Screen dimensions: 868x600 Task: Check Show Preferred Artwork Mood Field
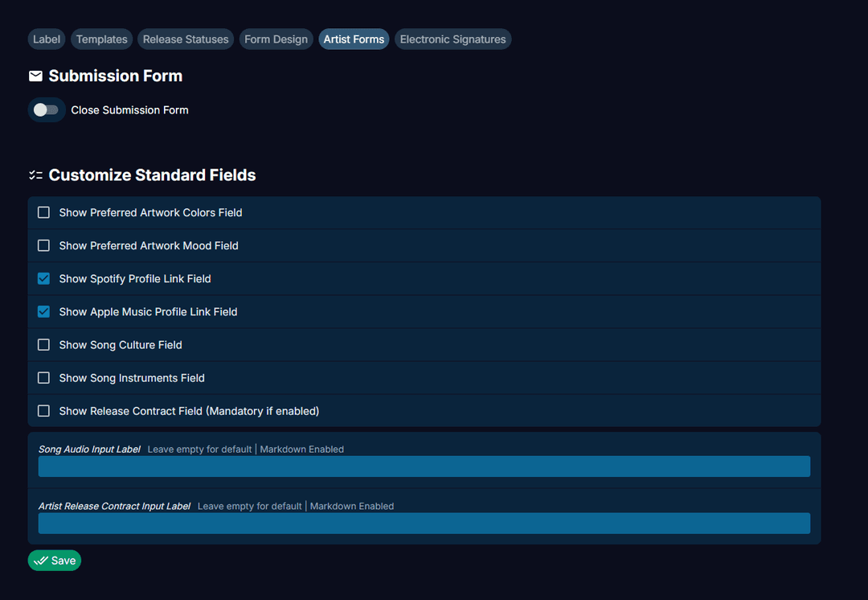click(43, 245)
